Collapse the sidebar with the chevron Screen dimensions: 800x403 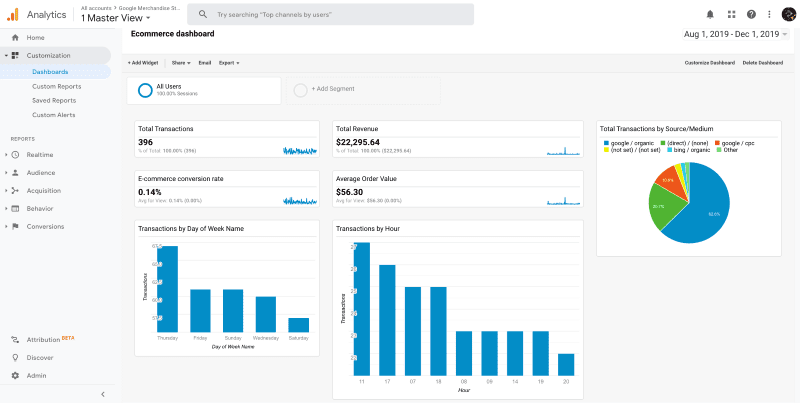point(103,394)
